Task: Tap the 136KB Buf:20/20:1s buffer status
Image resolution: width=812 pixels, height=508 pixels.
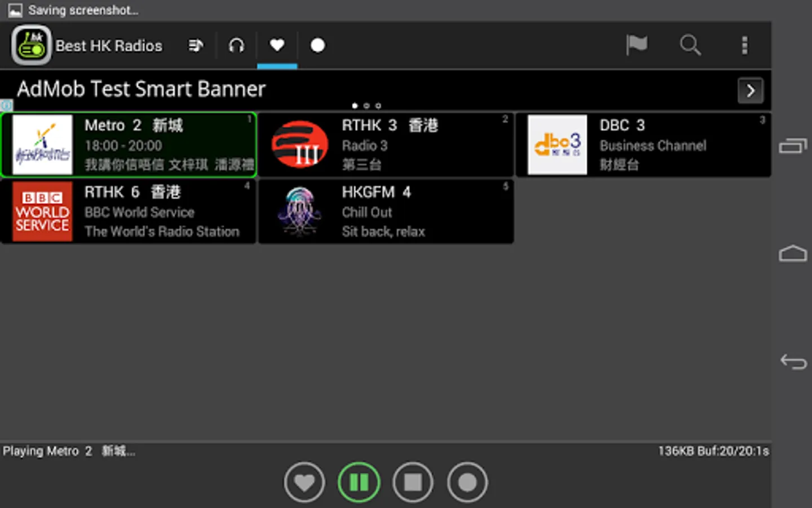Action: tap(713, 451)
